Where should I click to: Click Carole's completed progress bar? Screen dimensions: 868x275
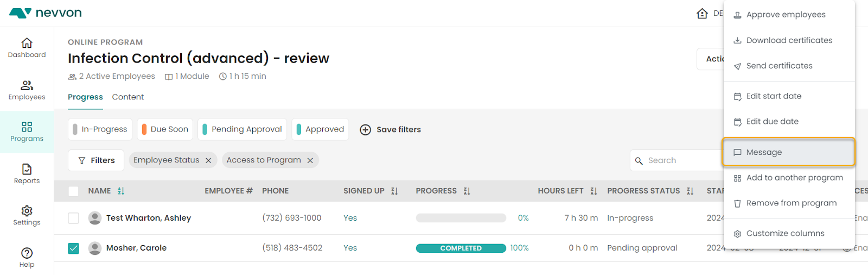(x=461, y=248)
